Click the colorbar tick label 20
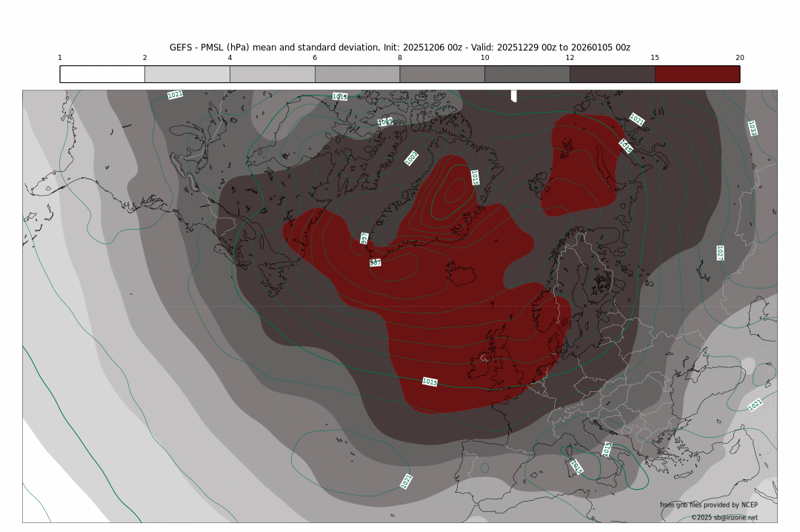800x532 pixels. point(739,58)
